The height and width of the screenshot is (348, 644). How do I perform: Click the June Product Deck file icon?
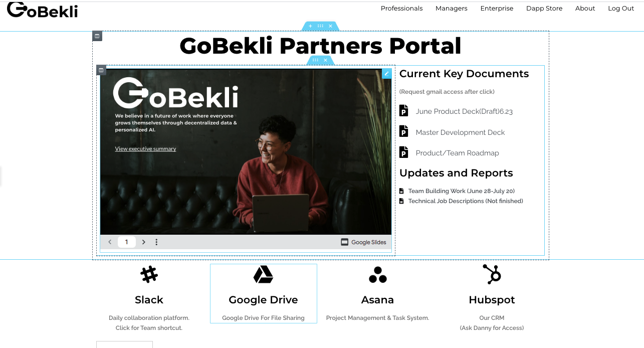(403, 111)
